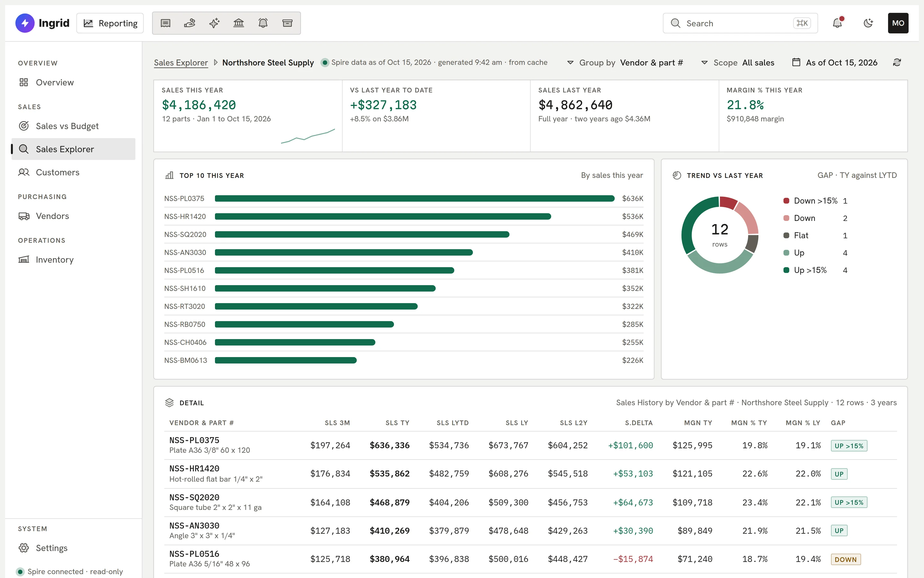Click the sales this year sparkline
The image size is (924, 578).
click(308, 136)
